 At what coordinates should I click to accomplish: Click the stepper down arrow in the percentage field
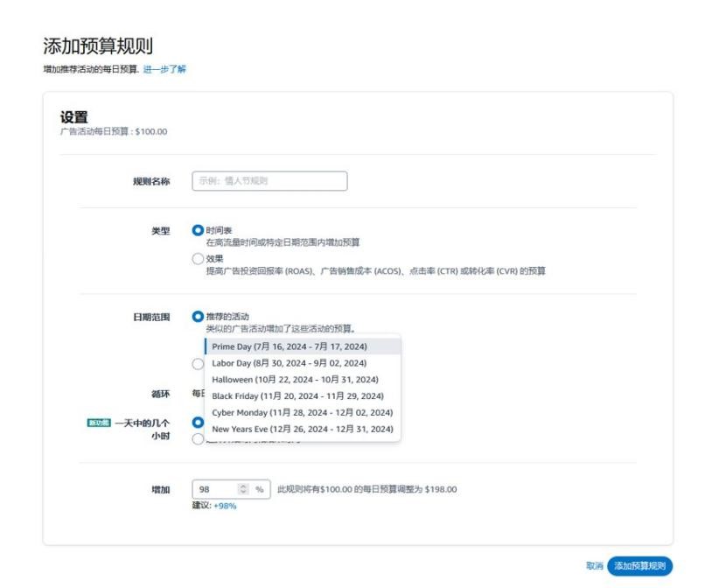(243, 493)
